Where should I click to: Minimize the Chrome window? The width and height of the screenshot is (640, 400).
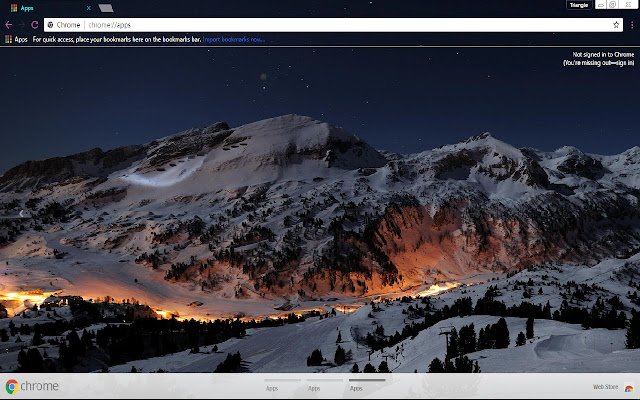601,4
